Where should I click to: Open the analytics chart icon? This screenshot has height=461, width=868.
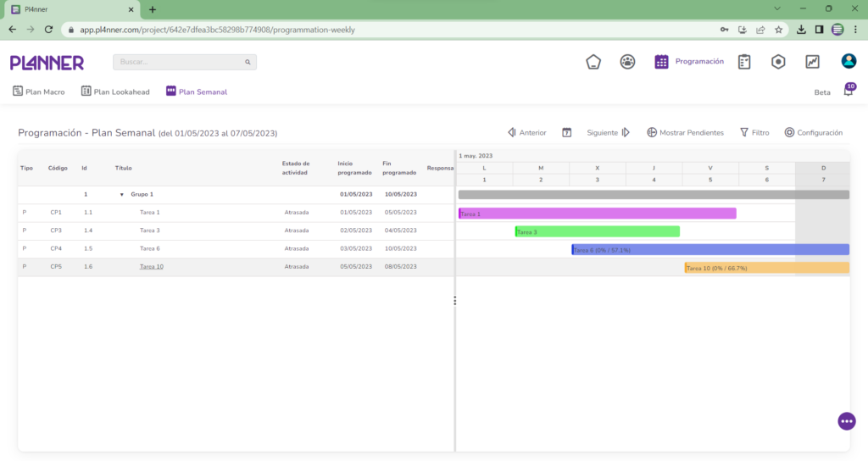pos(812,62)
